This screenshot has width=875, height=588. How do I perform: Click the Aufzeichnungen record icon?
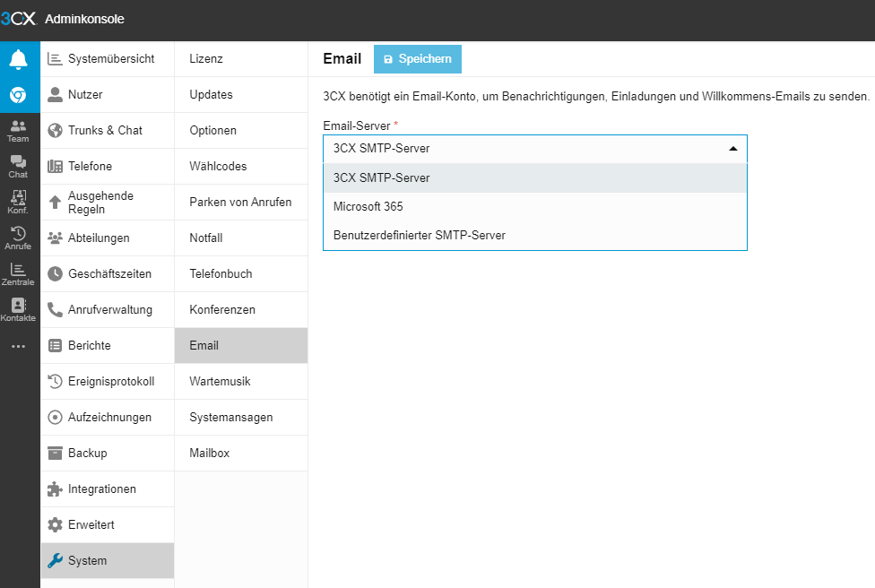click(x=55, y=418)
